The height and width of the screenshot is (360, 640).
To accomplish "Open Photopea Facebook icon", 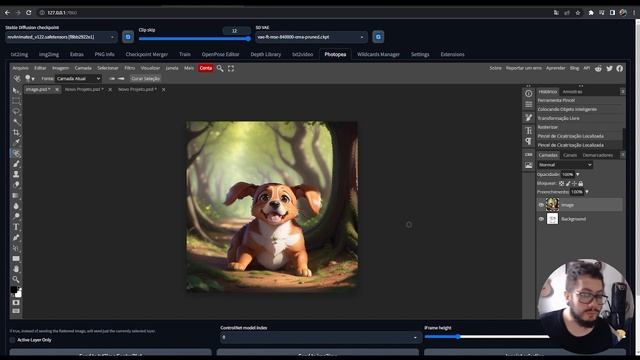I will tap(620, 68).
